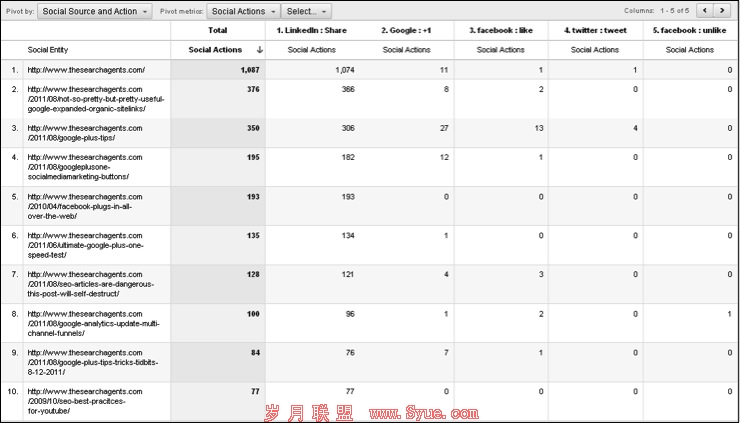Go to previous columns page arrow
This screenshot has height=423, width=740.
pyautogui.click(x=703, y=10)
